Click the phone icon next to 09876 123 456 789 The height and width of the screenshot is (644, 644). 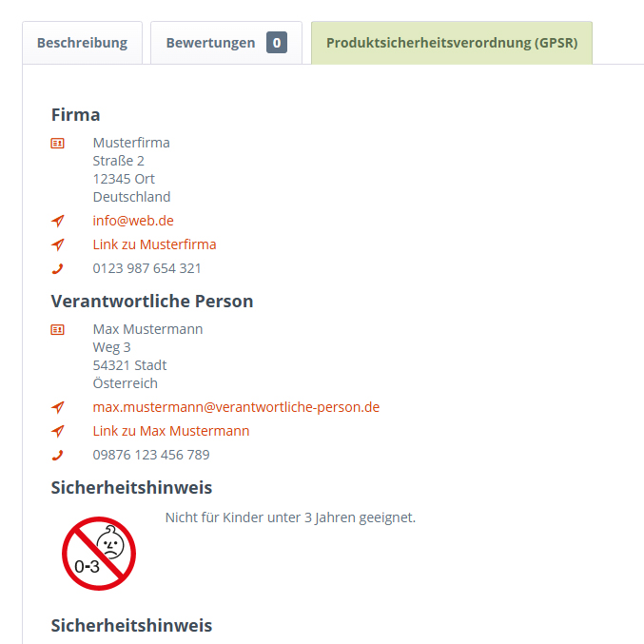tap(58, 455)
